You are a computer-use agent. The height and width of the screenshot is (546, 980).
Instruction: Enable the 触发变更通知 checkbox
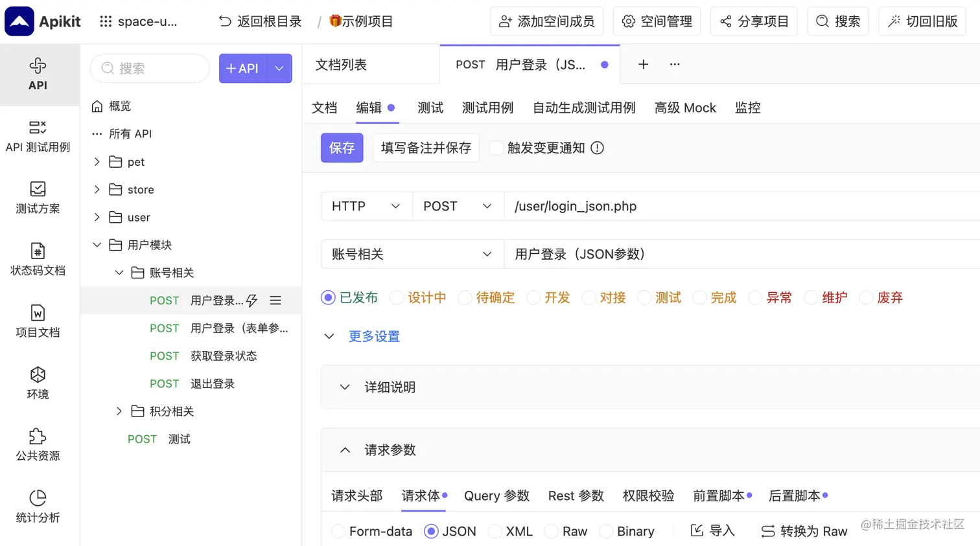(x=496, y=148)
